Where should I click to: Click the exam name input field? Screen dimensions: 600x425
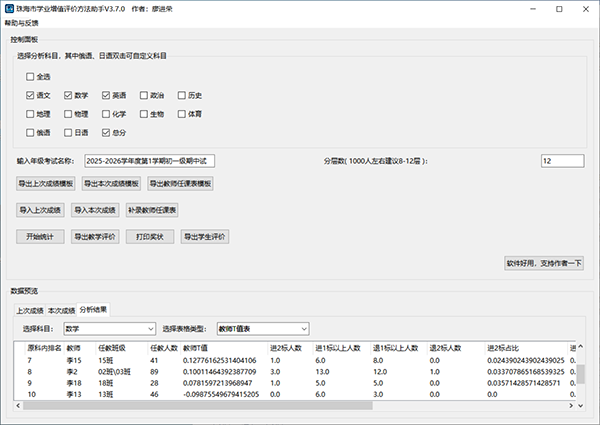point(149,161)
